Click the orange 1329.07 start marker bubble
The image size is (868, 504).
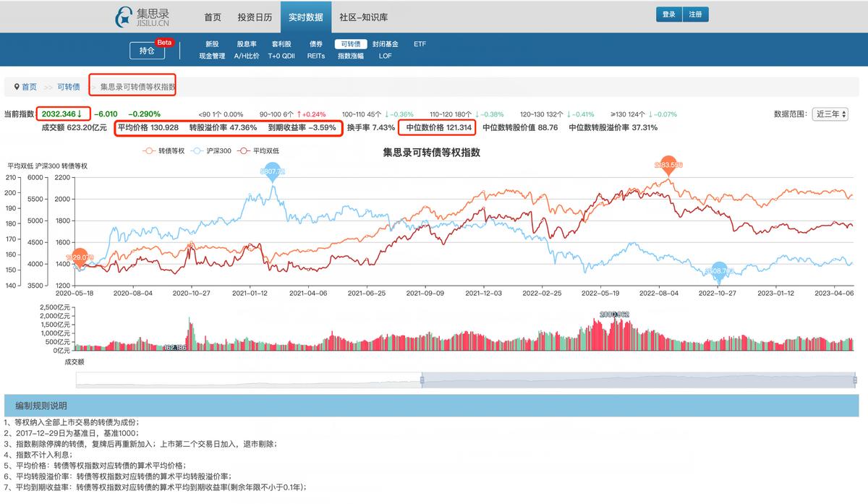coord(80,255)
